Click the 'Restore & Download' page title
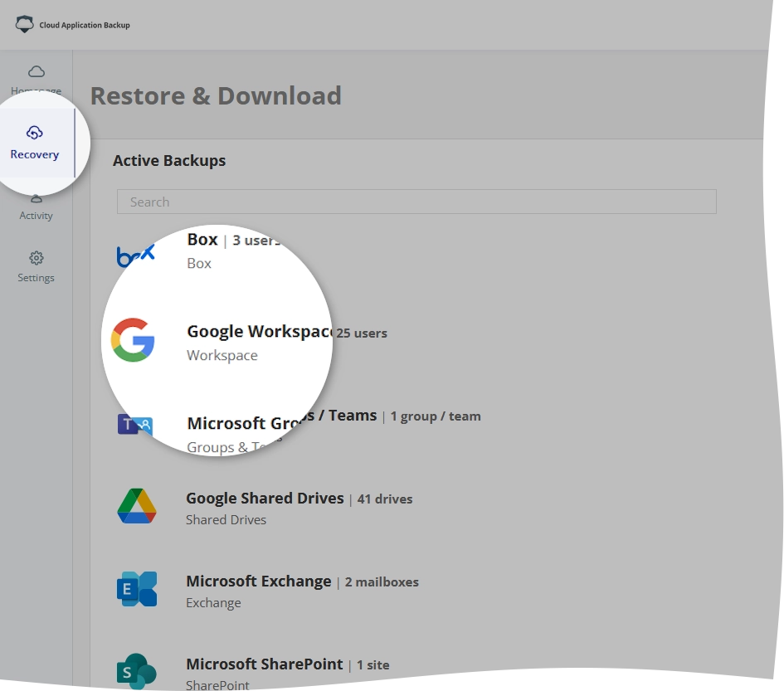784x691 pixels. (x=216, y=96)
